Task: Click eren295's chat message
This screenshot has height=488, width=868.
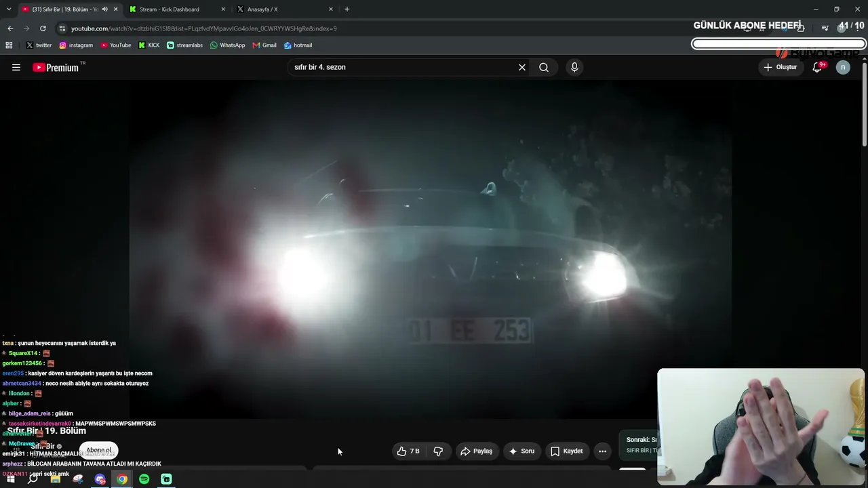Action: point(77,373)
